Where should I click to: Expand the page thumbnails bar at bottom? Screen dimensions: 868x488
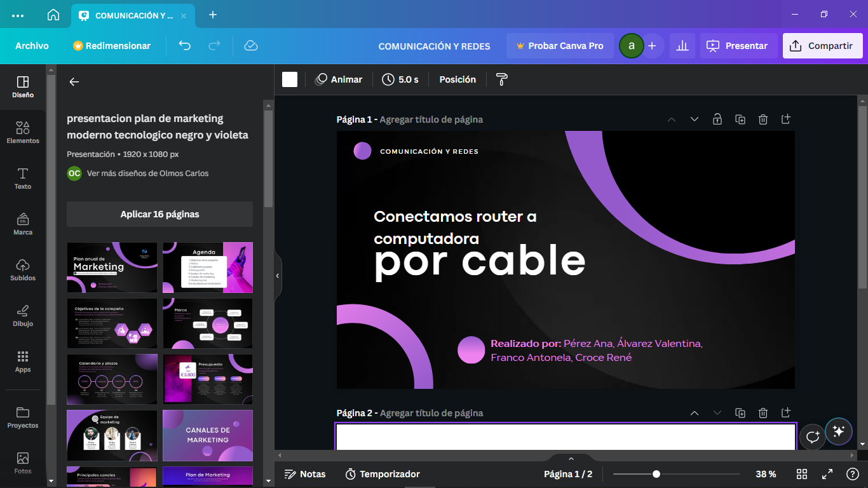pyautogui.click(x=571, y=458)
